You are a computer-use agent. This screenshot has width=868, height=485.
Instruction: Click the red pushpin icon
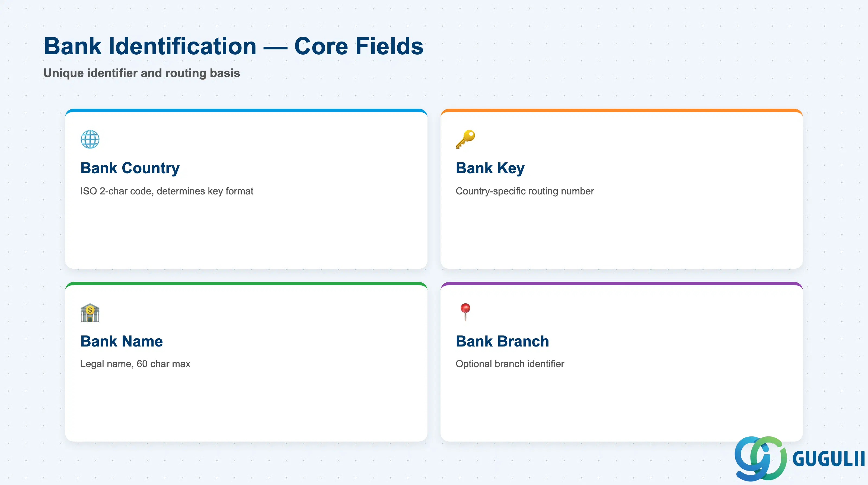[x=465, y=312]
